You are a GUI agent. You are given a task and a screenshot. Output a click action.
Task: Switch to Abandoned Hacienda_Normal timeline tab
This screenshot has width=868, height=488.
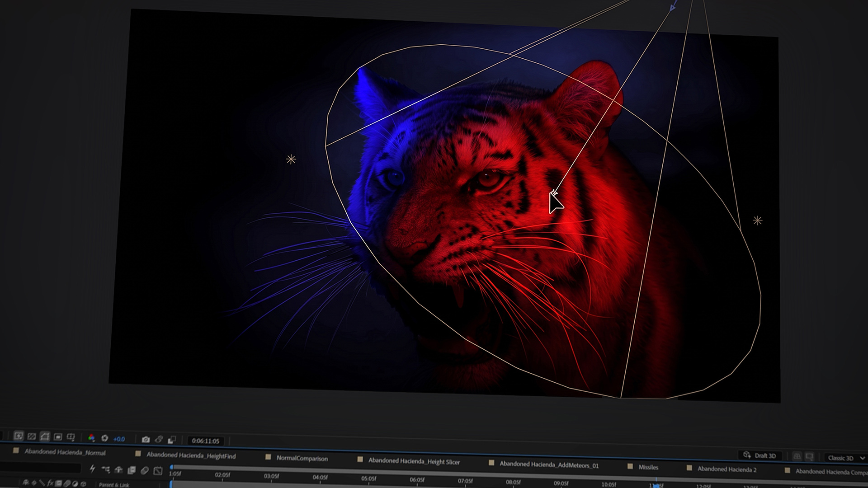point(65,452)
